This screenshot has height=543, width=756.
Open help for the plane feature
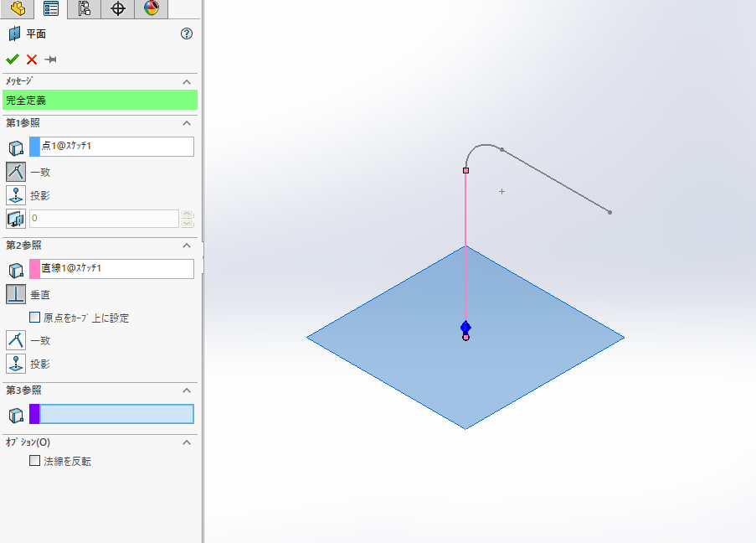[x=187, y=34]
